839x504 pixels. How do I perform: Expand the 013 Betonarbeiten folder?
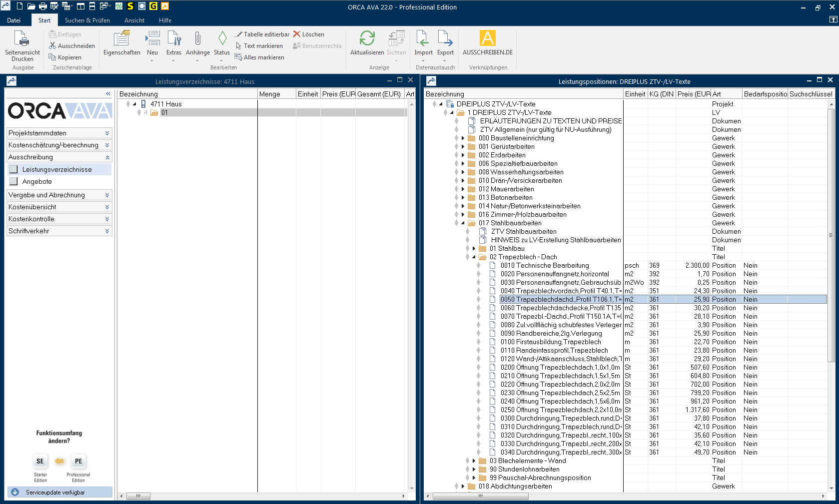click(463, 197)
